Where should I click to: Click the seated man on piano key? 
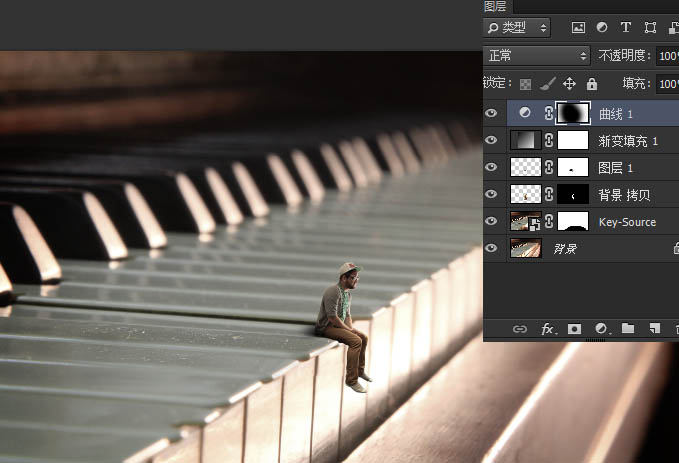343,327
